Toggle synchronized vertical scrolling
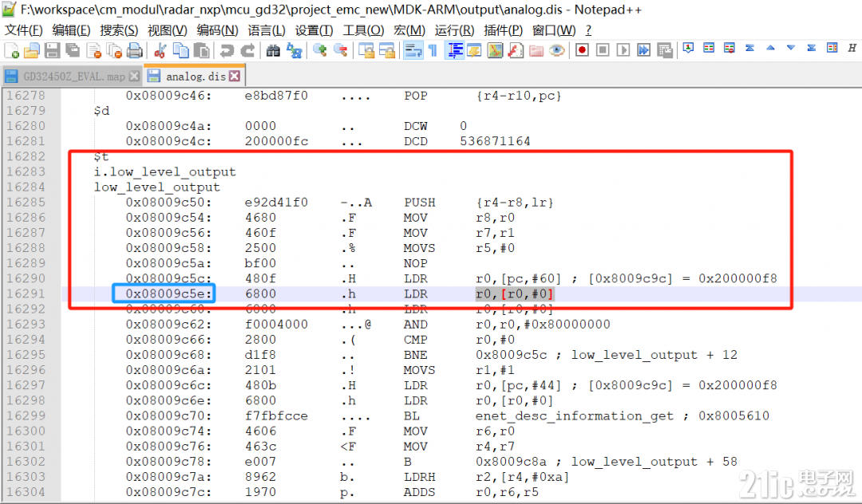The width and height of the screenshot is (862, 504). tap(366, 50)
